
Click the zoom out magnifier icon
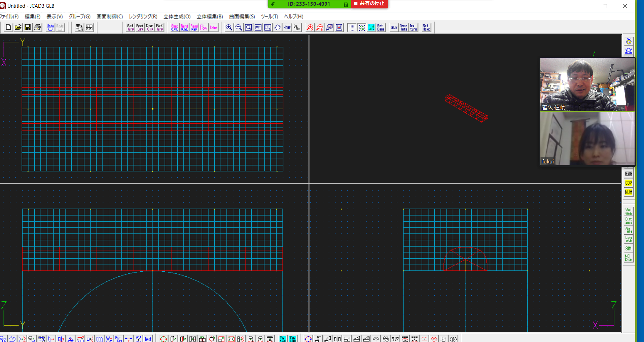[x=239, y=28]
